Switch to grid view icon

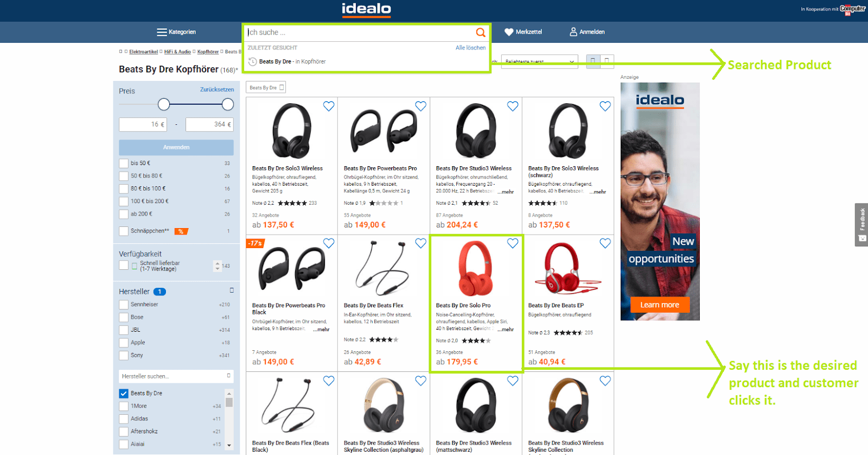(x=593, y=61)
